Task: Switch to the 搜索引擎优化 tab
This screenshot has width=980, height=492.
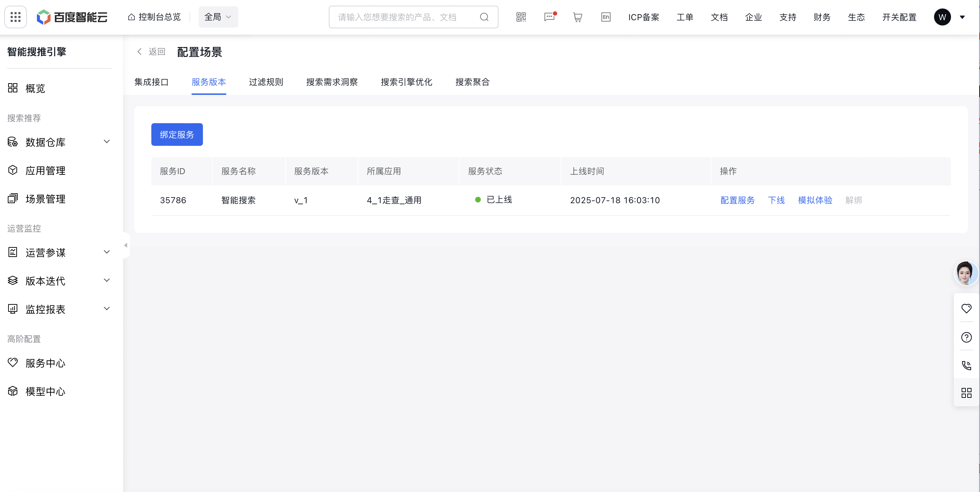Action: pyautogui.click(x=406, y=82)
